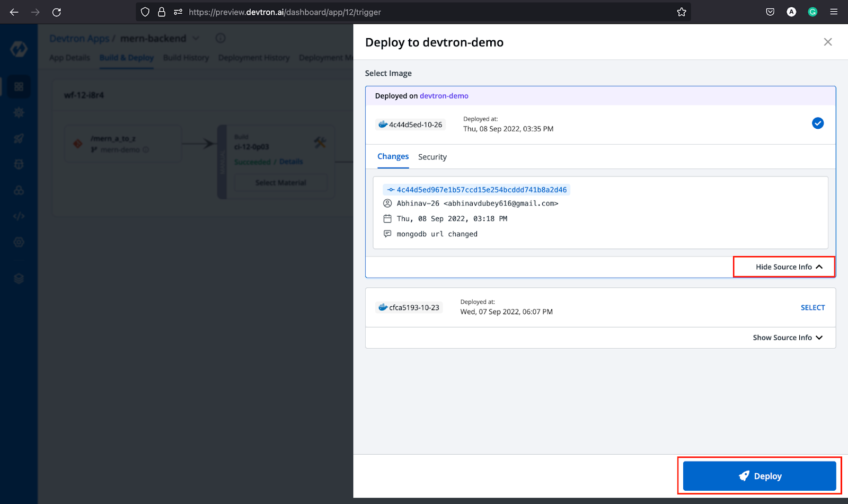
Task: Open the Pocket save icon
Action: tap(770, 12)
